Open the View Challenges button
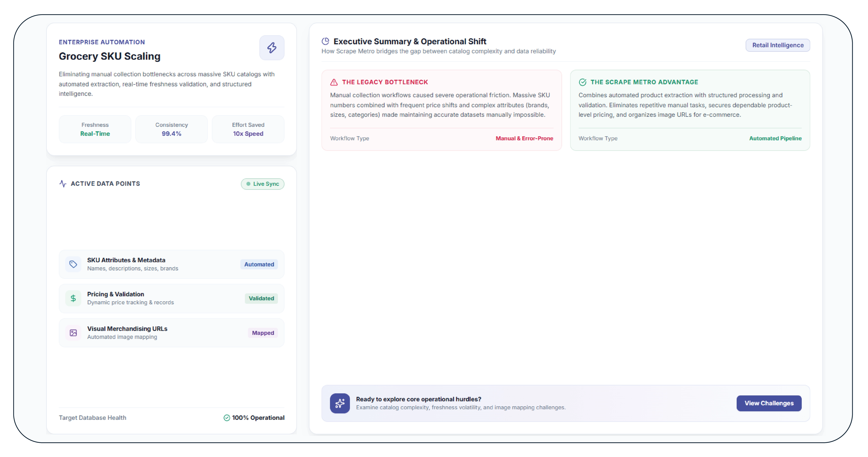 [x=769, y=403]
